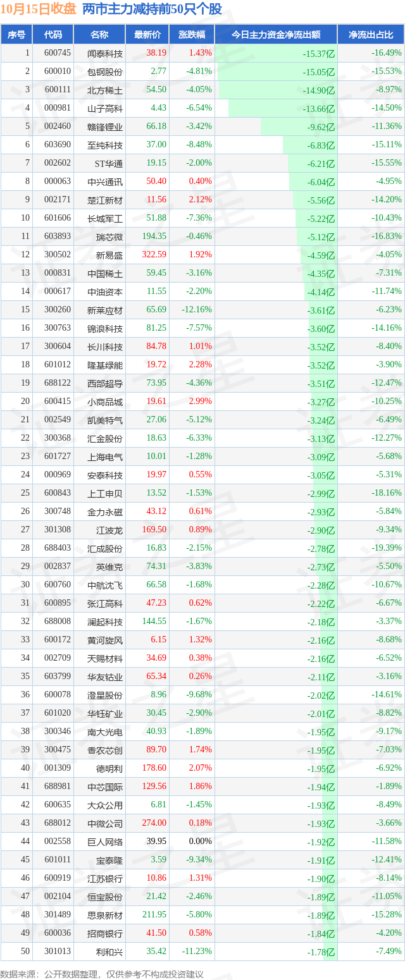Viewport: 405px width, 980px height.
Task: Click the 10月15日收盘 heading text
Action: click(39, 9)
